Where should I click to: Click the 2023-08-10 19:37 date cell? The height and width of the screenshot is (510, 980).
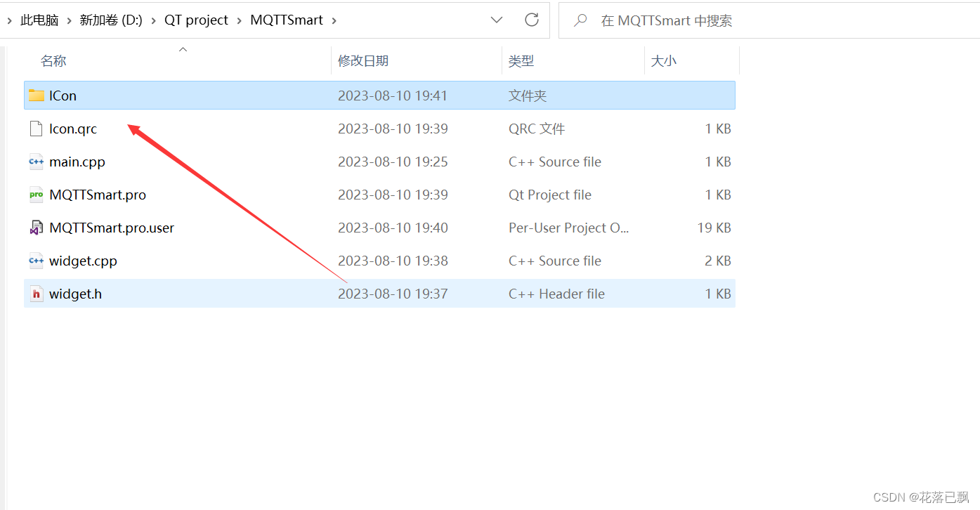[393, 294]
